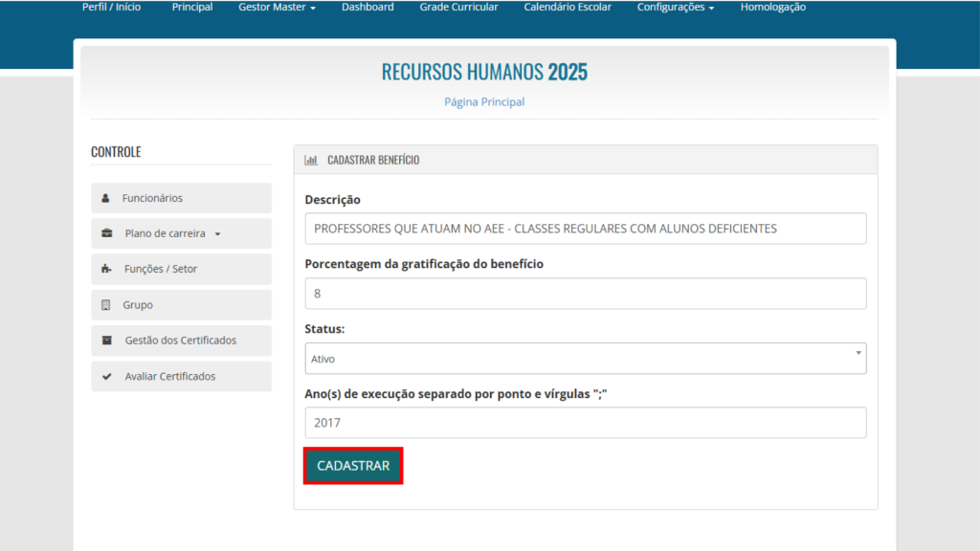Click the Gestão dos Certificados archive icon
This screenshot has height=551, width=980.
107,341
